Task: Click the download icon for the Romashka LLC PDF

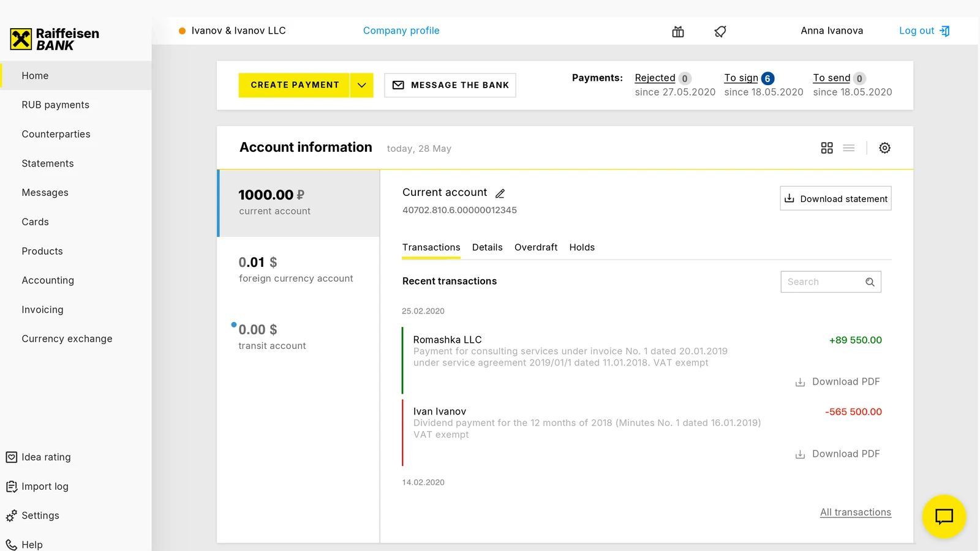Action: point(800,382)
